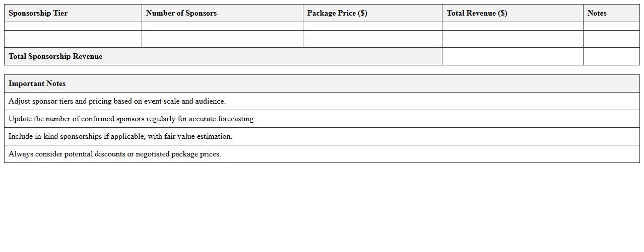Click the note about in-kind sponsorships
This screenshot has height=252, width=644.
pyautogui.click(x=120, y=136)
